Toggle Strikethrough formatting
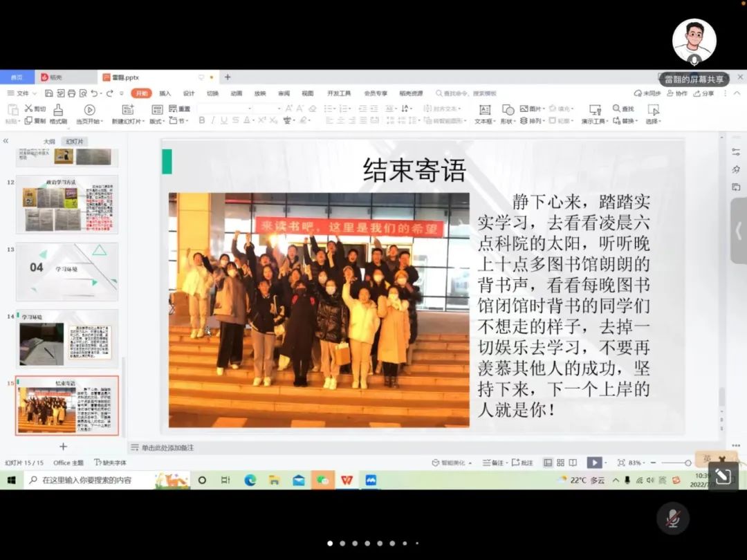This screenshot has width=747, height=560. click(235, 120)
